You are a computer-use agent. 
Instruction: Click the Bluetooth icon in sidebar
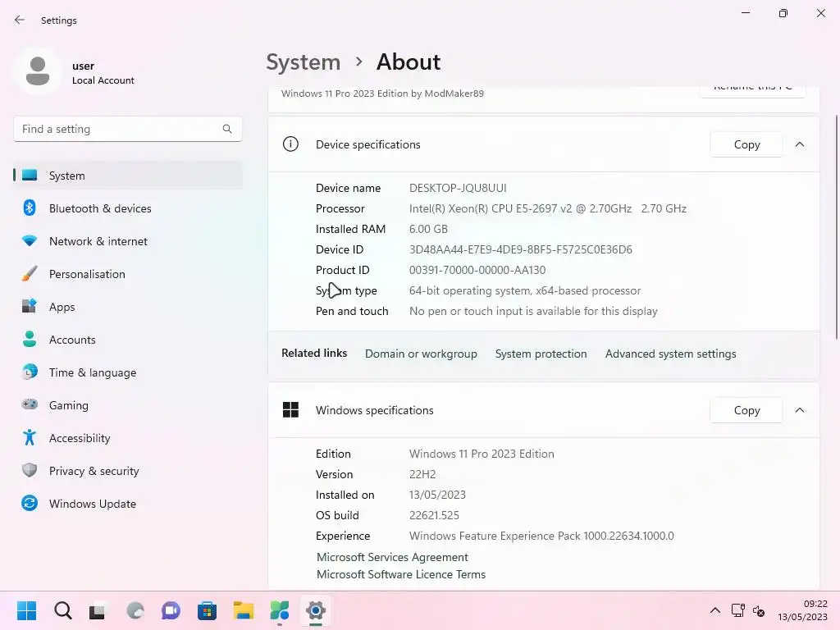[30, 208]
